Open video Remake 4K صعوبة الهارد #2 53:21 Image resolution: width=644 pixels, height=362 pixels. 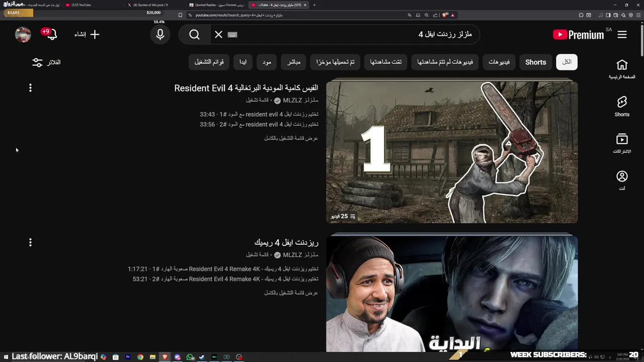click(225, 279)
